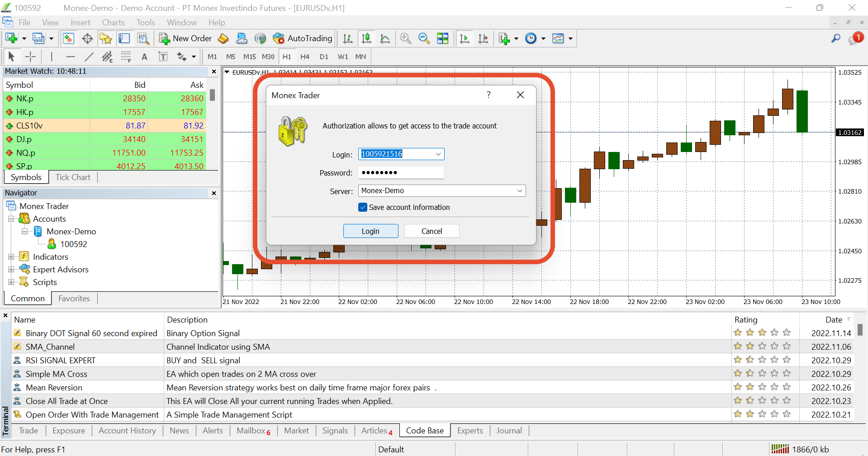This screenshot has height=456, width=868.
Task: Switch to the Account History tab
Action: 127,431
